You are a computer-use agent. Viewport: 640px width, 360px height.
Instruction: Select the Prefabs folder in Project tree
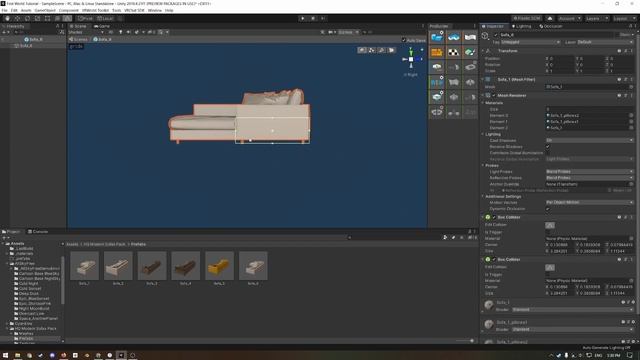pos(26,338)
